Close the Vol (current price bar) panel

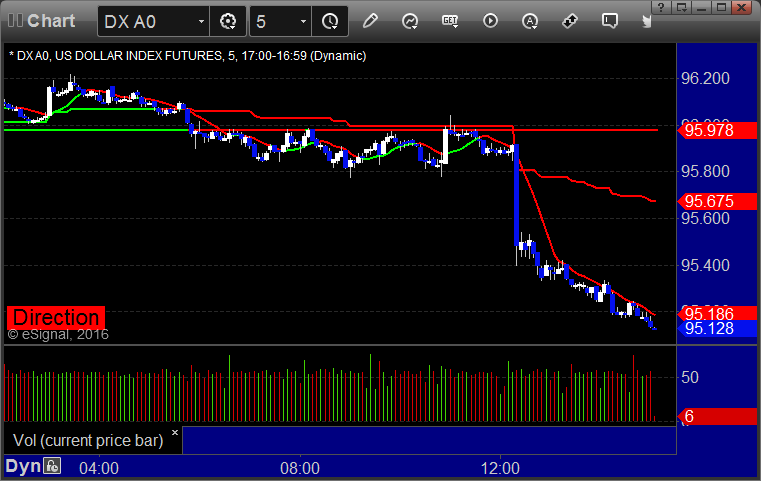point(175,432)
